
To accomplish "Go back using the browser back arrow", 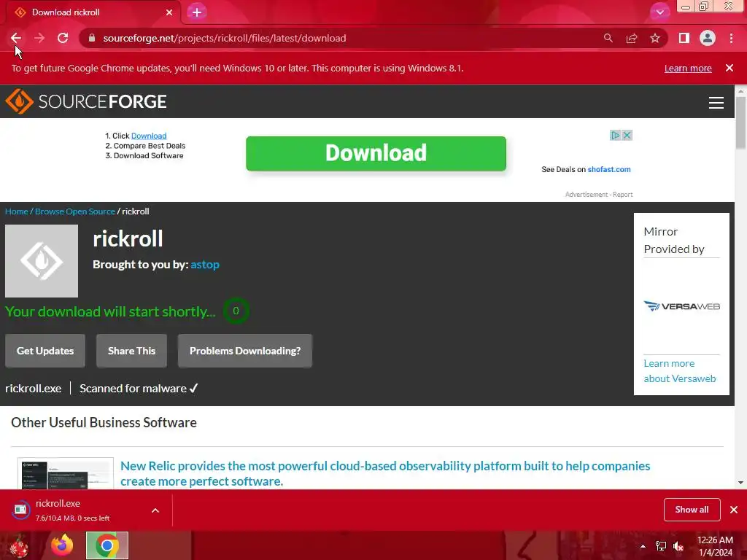I will (16, 38).
